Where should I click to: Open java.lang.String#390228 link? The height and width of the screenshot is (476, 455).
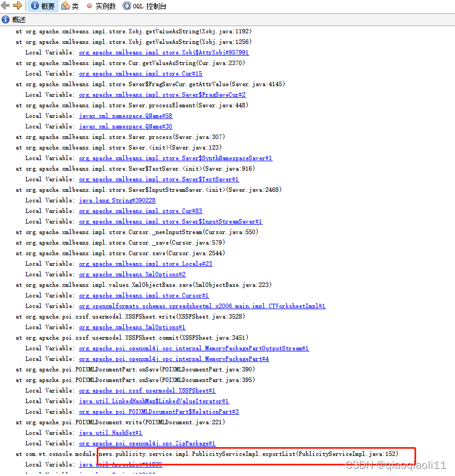(117, 200)
